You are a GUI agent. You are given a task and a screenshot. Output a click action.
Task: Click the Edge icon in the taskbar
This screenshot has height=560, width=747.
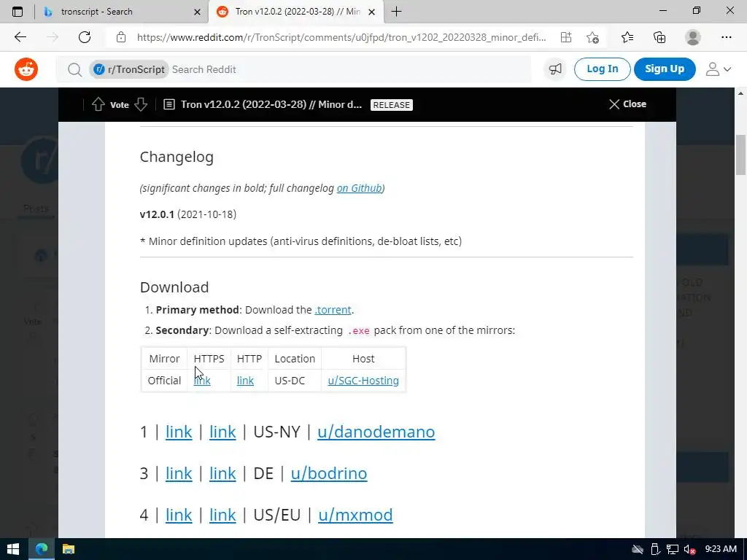click(42, 549)
